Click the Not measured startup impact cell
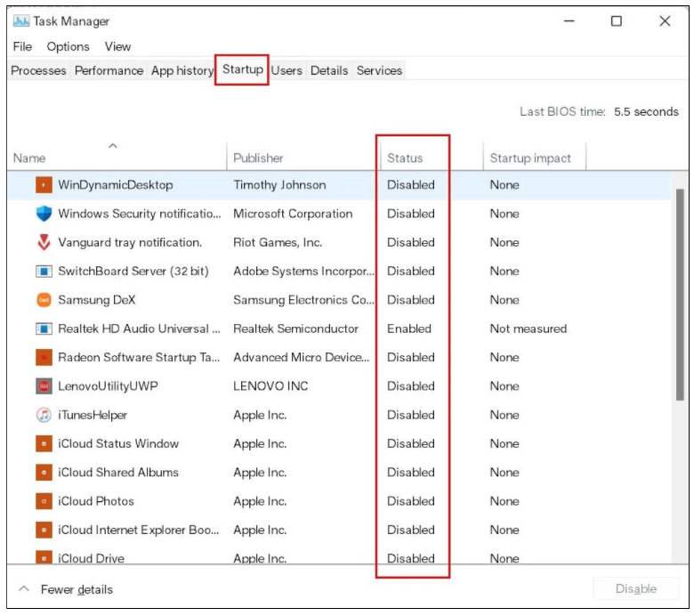 [x=528, y=328]
